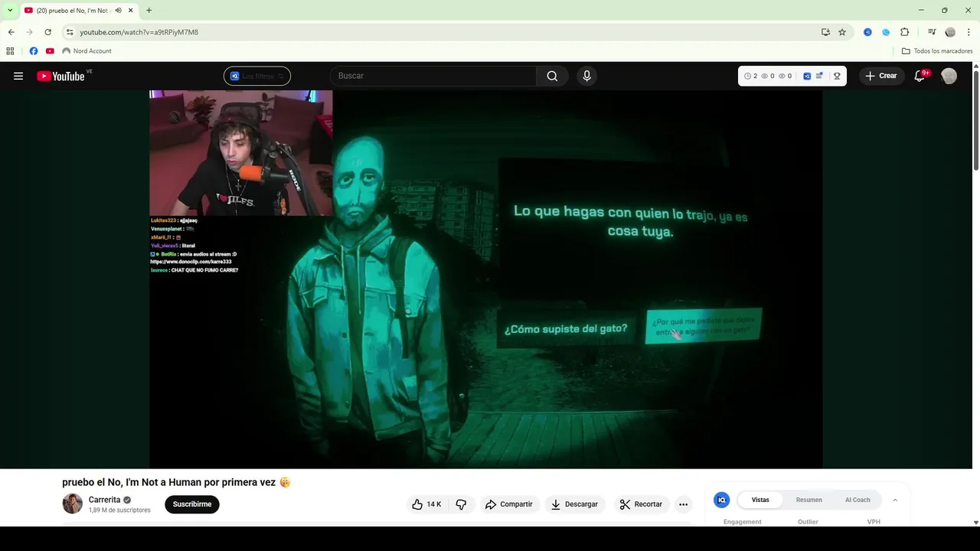Screen dimensions: 980x551
Task: Open the tab search dropdown arrow
Action: [10, 11]
